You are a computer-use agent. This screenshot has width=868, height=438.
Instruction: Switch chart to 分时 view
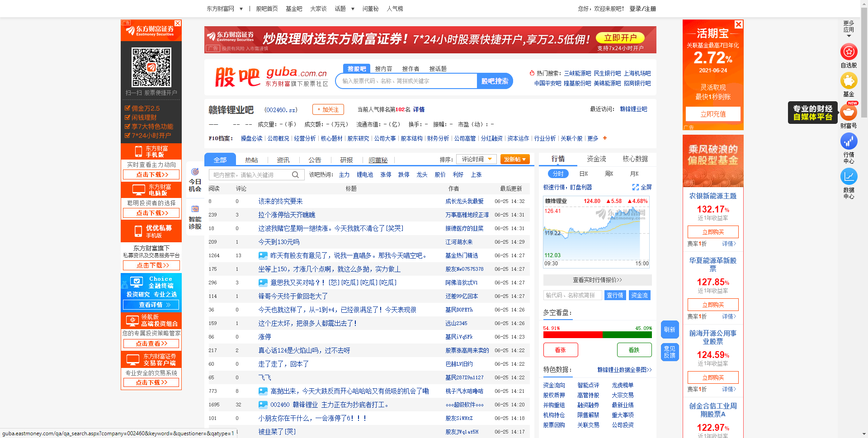coord(558,174)
